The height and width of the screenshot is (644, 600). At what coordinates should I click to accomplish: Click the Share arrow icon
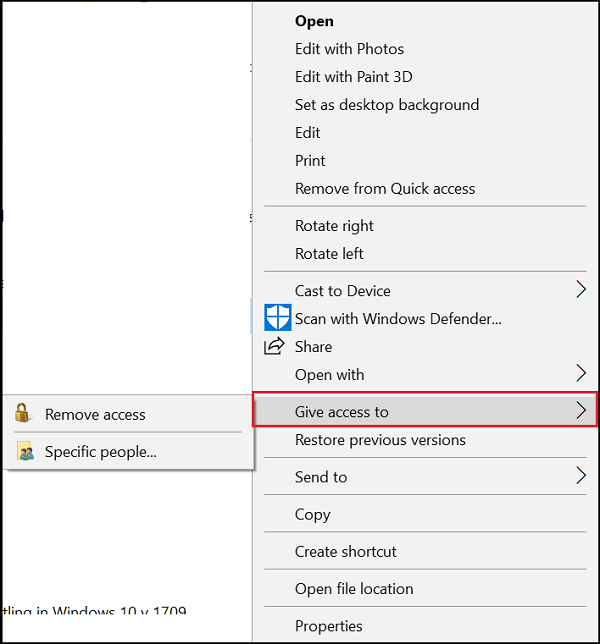pyautogui.click(x=274, y=346)
